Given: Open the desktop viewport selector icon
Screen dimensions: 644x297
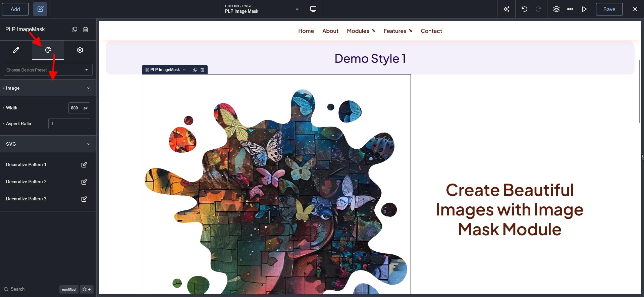Looking at the screenshot, I should click(313, 9).
